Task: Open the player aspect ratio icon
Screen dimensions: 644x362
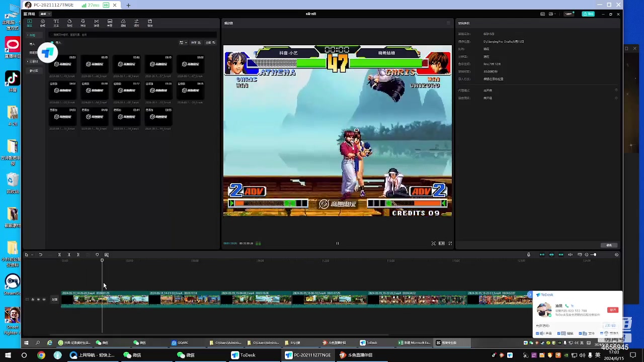Action: coord(442,243)
